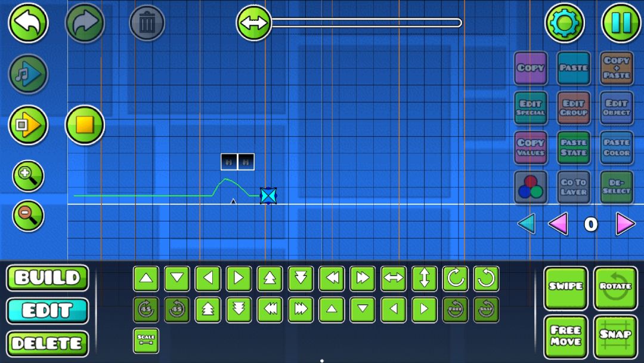644x363 pixels.
Task: Open the Edit Group dialog
Action: 574,107
